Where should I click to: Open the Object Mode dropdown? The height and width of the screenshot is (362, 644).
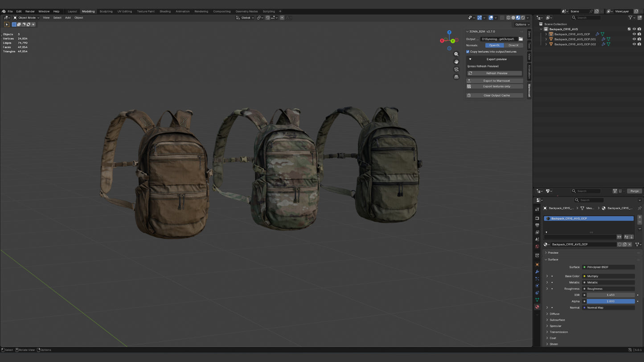[26, 18]
